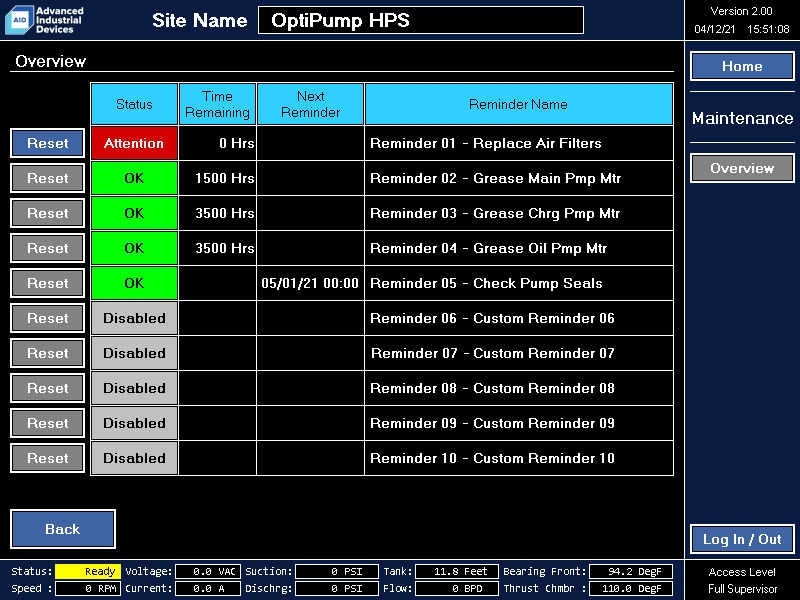Click the 0.0 A current value

click(x=208, y=588)
